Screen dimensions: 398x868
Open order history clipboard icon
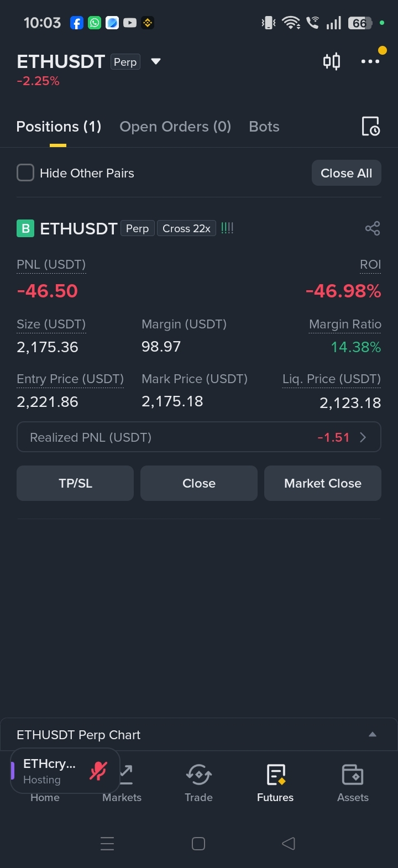pyautogui.click(x=370, y=127)
